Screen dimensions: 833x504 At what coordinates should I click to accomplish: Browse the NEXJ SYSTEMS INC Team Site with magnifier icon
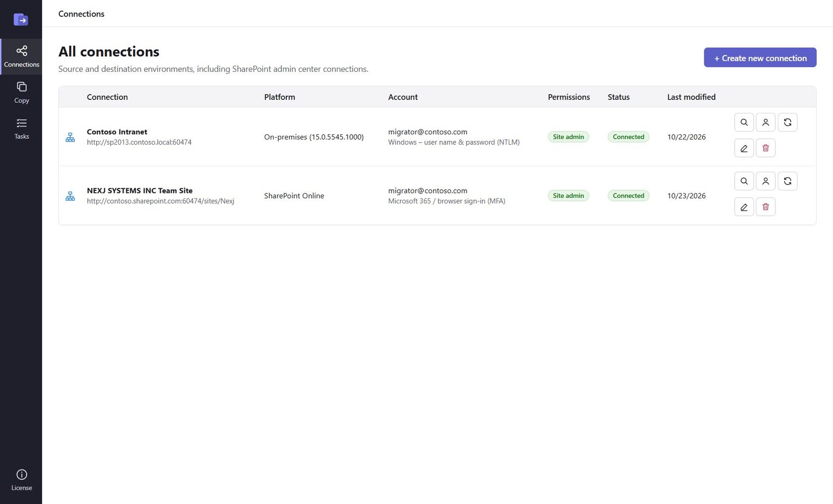click(x=744, y=181)
